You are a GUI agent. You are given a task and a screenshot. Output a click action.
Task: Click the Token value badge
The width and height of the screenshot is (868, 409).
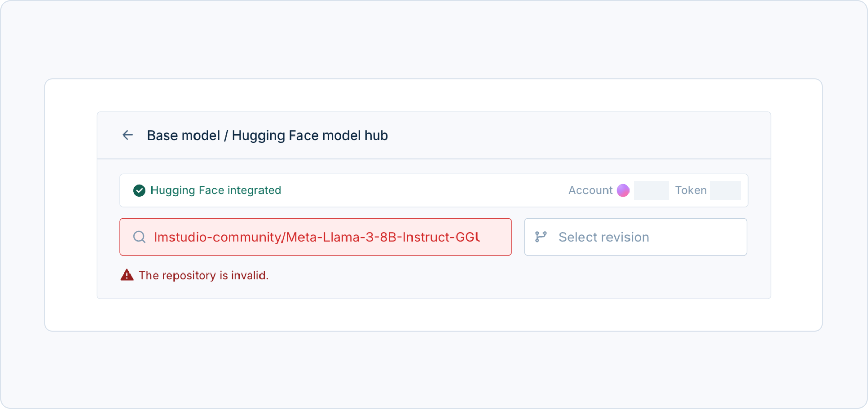726,190
